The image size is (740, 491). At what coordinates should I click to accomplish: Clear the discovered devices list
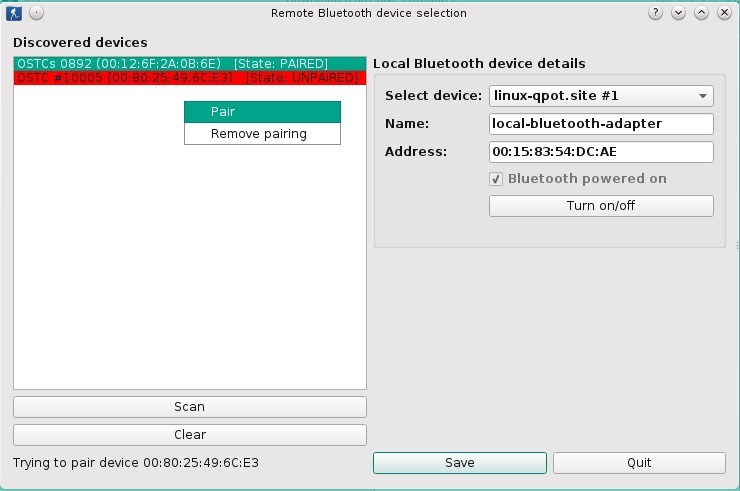point(190,435)
